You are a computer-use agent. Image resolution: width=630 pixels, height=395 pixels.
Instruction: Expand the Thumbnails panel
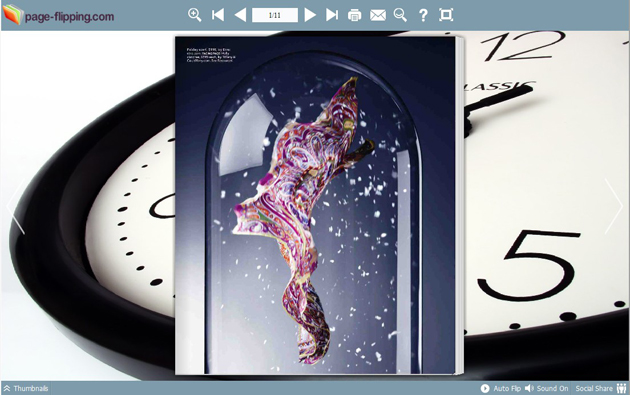(26, 389)
